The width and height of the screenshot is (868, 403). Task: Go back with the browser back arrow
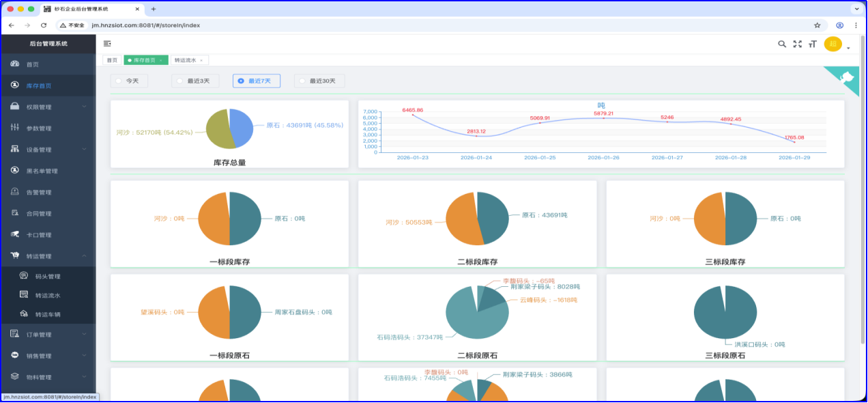(x=12, y=25)
